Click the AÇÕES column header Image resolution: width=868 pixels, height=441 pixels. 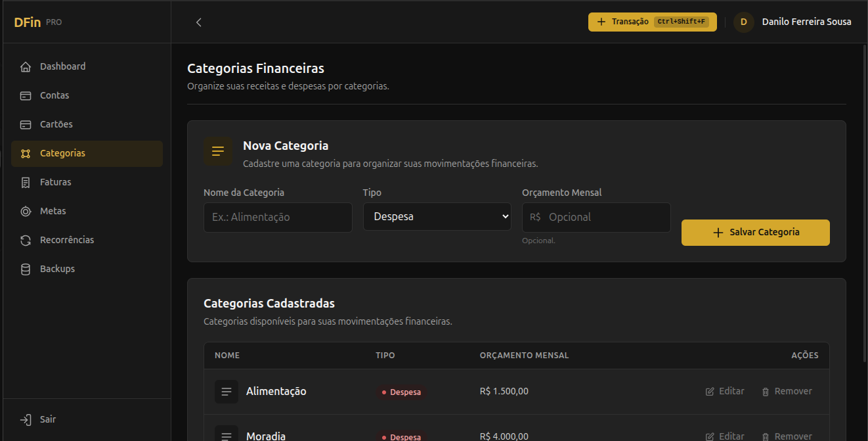click(x=805, y=356)
